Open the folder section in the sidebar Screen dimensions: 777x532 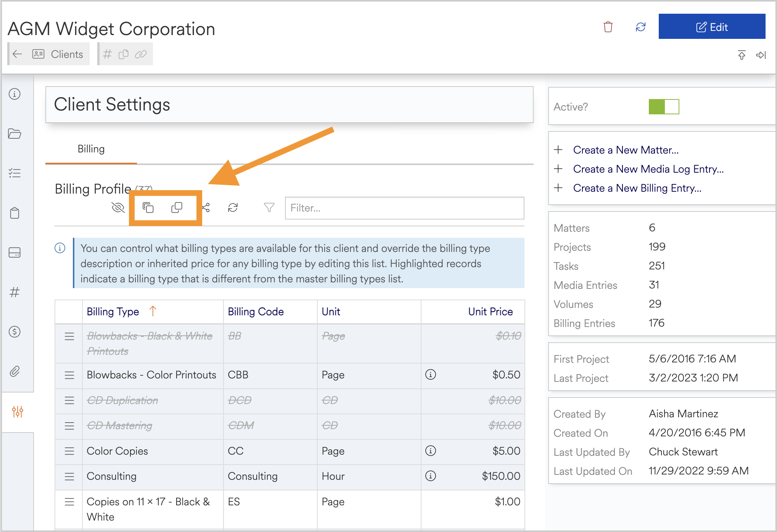pyautogui.click(x=14, y=134)
